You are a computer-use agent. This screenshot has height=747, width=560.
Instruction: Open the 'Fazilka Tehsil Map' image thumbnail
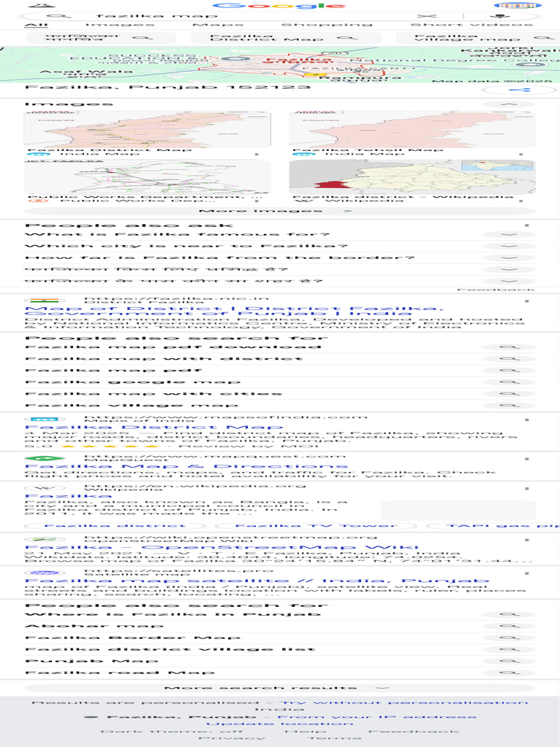pos(412,129)
